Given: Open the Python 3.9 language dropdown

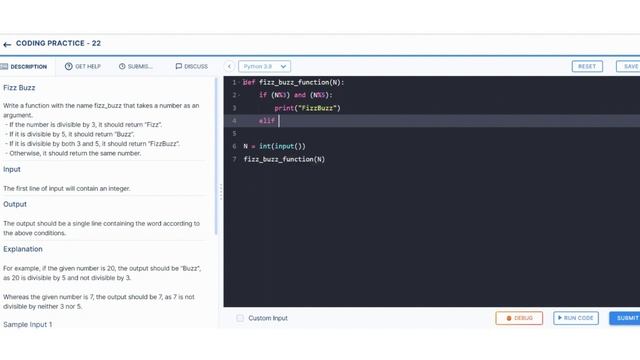Looking at the screenshot, I should [x=264, y=67].
